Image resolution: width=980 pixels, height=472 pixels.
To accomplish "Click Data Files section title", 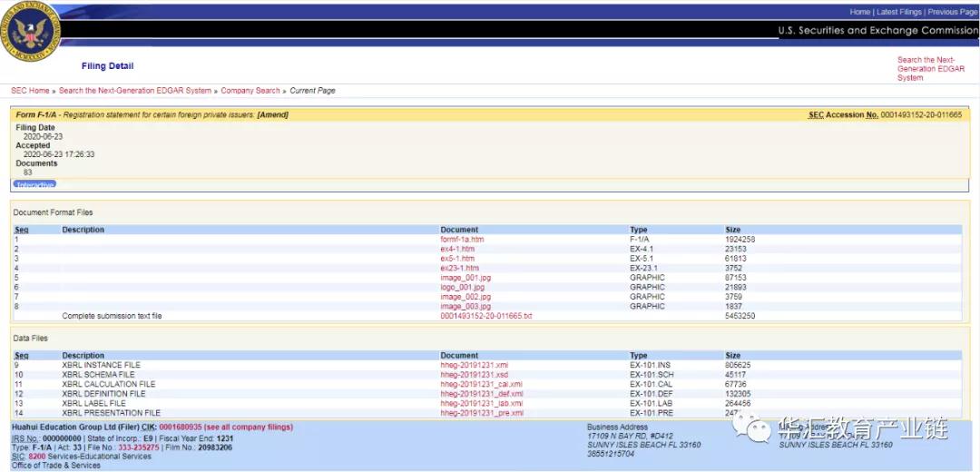I will [x=31, y=339].
